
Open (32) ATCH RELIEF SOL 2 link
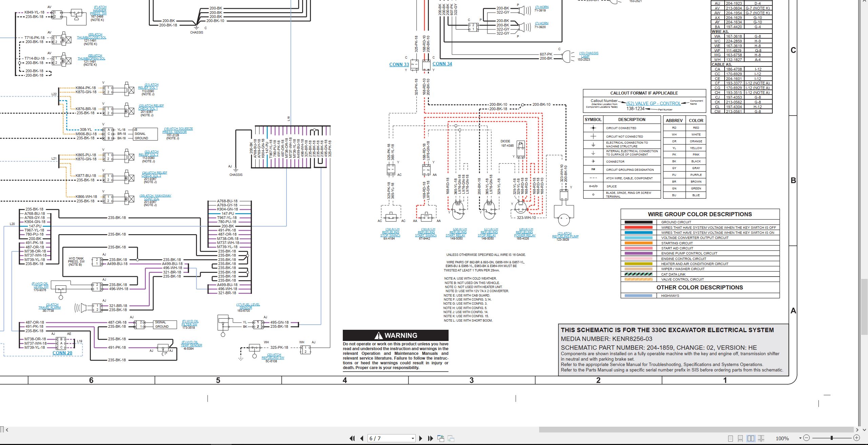[149, 153]
